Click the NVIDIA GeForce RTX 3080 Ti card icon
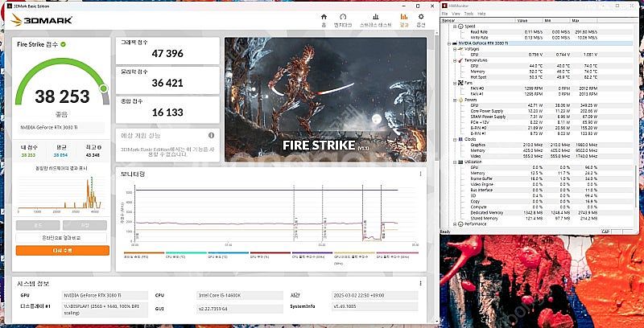 point(455,43)
